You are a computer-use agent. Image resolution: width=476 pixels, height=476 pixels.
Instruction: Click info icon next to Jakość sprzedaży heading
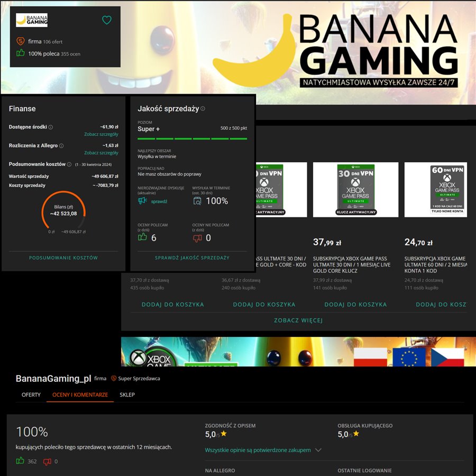pos(203,108)
